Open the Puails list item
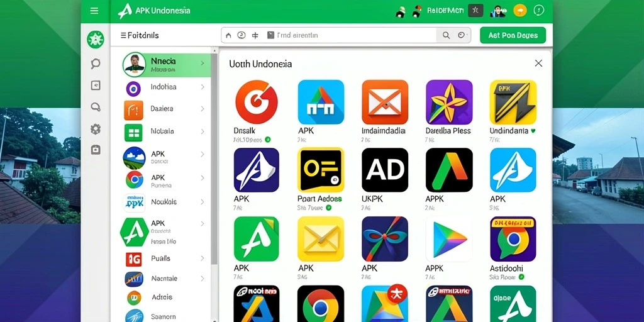The height and width of the screenshot is (322, 644). (x=166, y=258)
